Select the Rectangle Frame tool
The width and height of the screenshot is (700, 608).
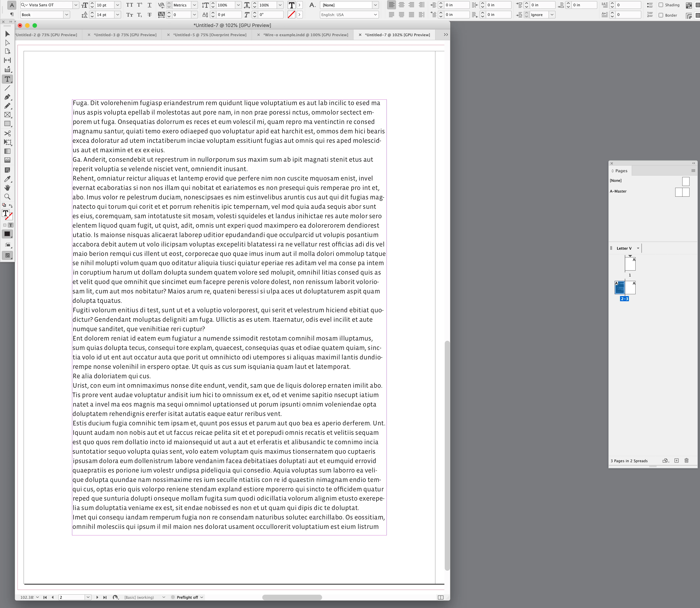point(7,115)
